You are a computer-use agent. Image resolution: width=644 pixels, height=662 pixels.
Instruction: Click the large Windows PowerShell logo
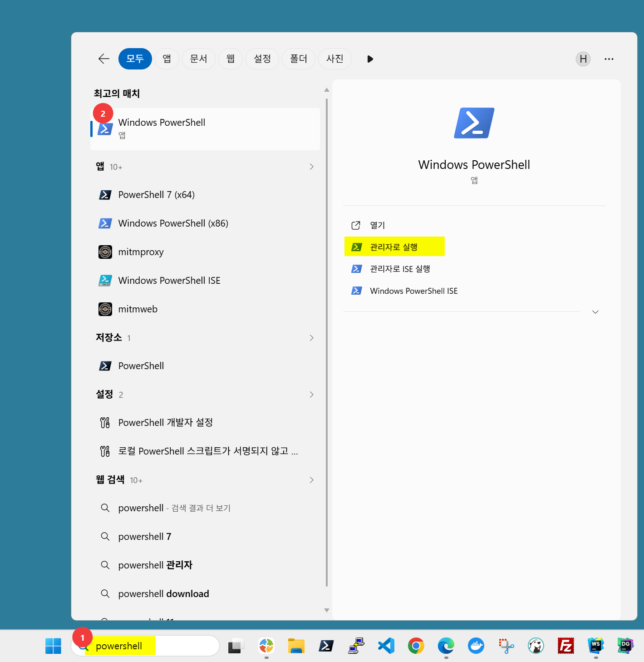pyautogui.click(x=474, y=123)
